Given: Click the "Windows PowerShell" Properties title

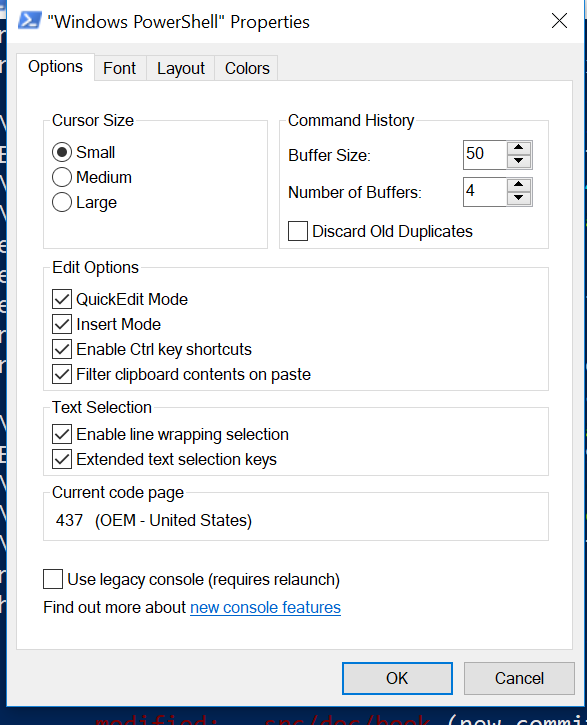Looking at the screenshot, I should pos(178,22).
